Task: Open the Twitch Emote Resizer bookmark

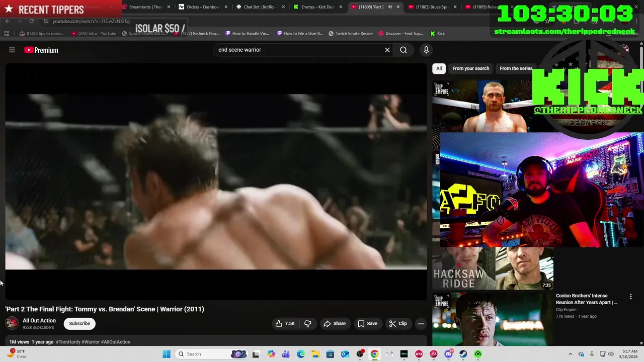Action: (x=351, y=34)
